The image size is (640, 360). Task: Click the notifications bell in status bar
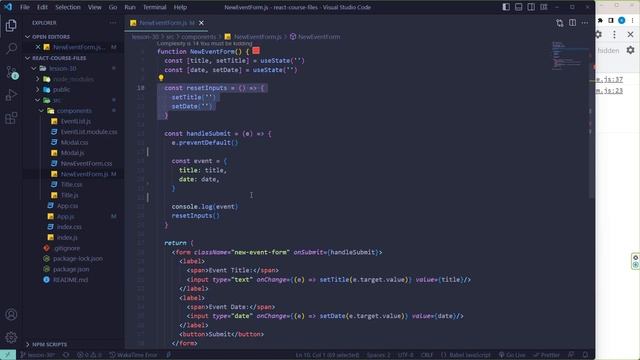586,355
